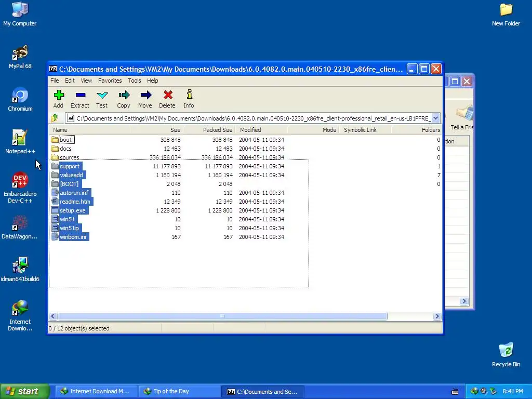Expand the address path dropdown
Image resolution: width=532 pixels, height=399 pixels.
436,118
